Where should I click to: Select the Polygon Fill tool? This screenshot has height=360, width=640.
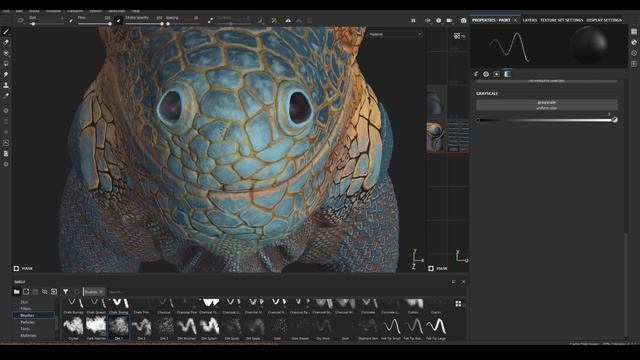tap(6, 64)
